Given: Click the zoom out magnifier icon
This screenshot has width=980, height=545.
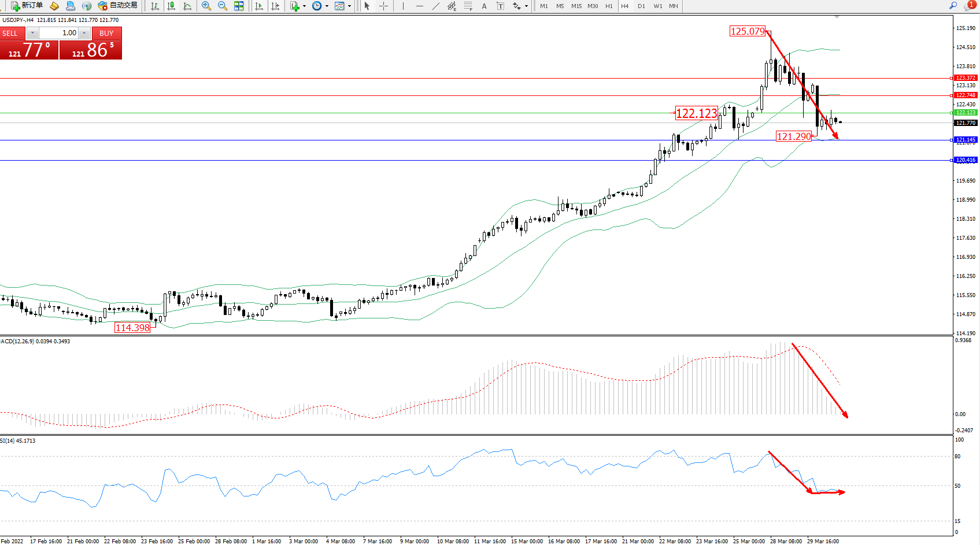Looking at the screenshot, I should pyautogui.click(x=222, y=6).
